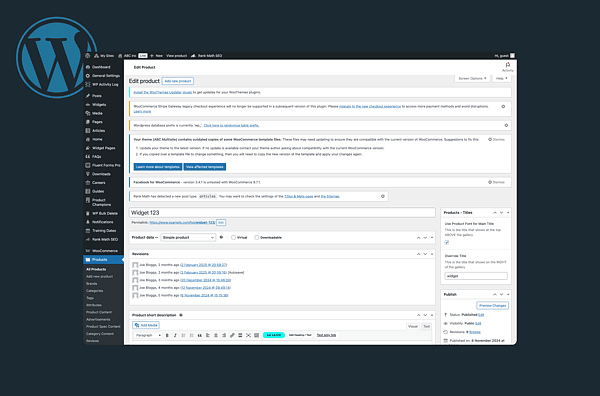Image resolution: width=600 pixels, height=396 pixels.
Task: Expand the Help tab
Action: click(x=501, y=78)
